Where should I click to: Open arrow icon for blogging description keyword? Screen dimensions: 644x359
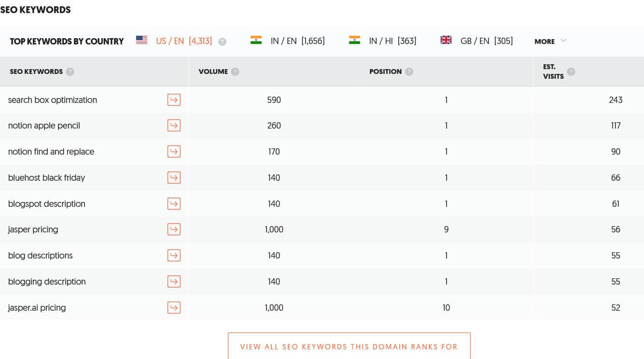coord(174,282)
